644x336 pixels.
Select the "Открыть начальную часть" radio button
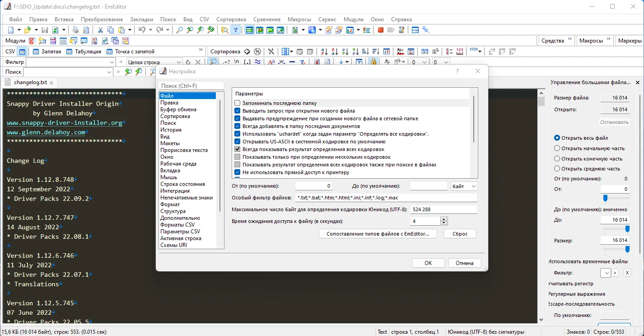557,148
